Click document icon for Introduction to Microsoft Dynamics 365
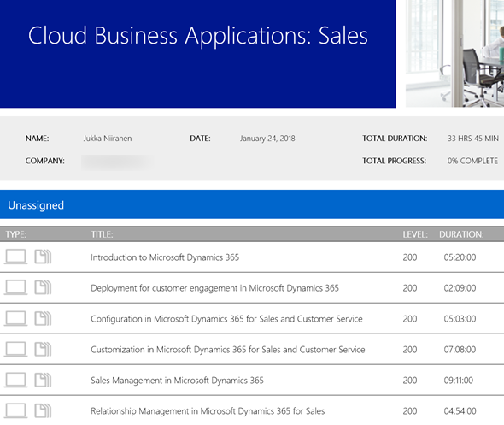The image size is (504, 425). click(x=43, y=257)
